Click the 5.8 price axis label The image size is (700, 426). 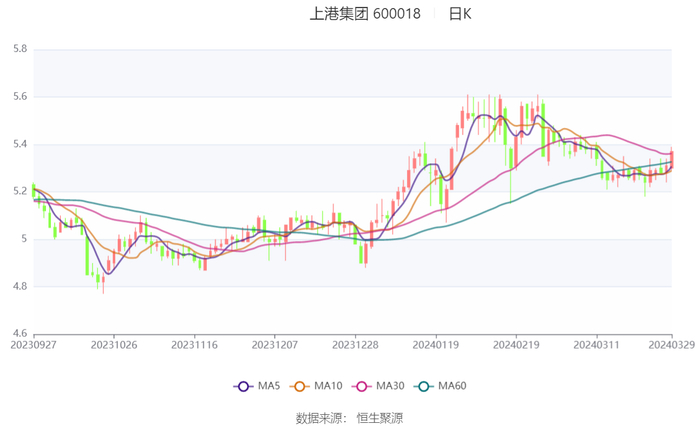coord(19,49)
